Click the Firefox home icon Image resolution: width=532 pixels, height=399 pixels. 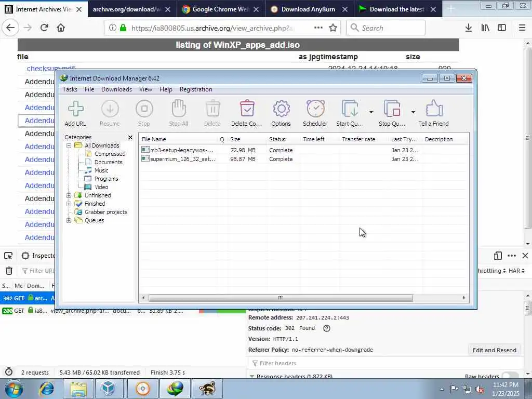pos(61,28)
